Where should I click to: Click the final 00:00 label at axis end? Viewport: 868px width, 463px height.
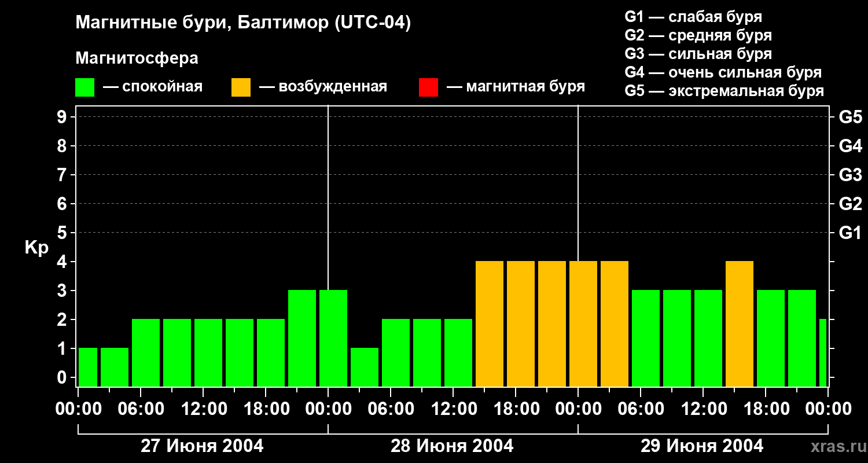tap(828, 409)
